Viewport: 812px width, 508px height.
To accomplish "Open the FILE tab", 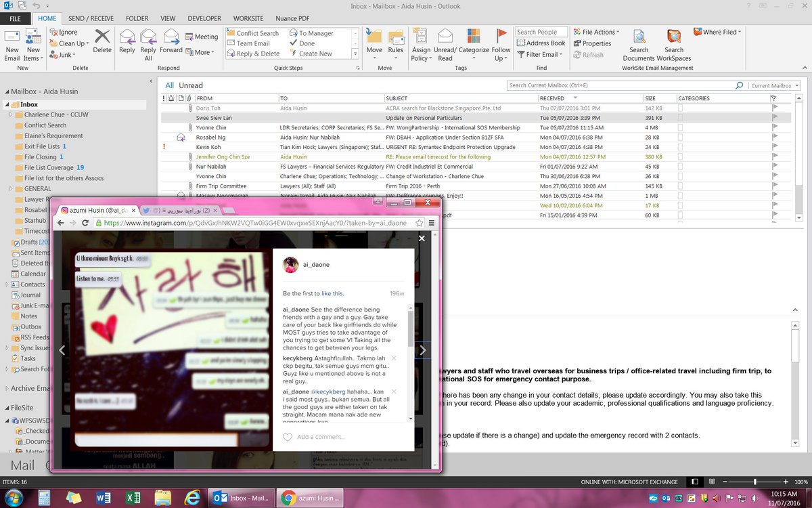I will click(x=14, y=18).
